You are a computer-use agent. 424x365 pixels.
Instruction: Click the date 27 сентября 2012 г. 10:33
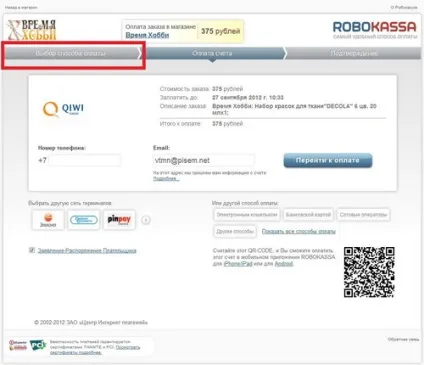(248, 97)
